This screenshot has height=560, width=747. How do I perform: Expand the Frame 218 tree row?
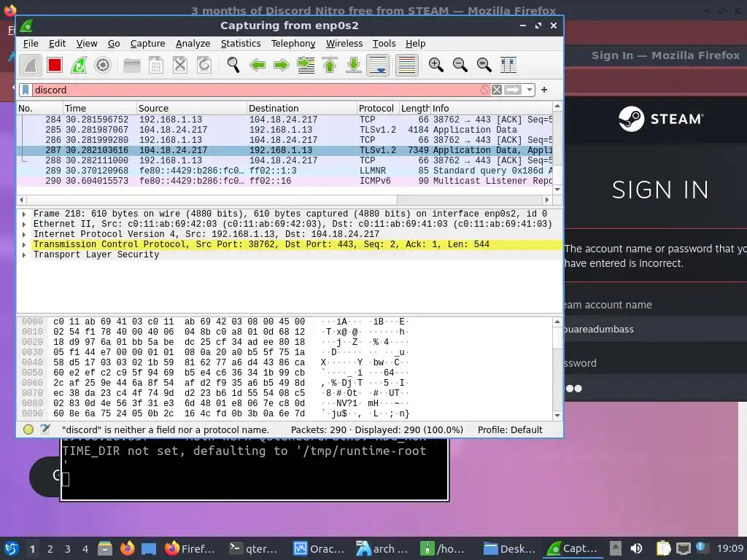tap(24, 214)
